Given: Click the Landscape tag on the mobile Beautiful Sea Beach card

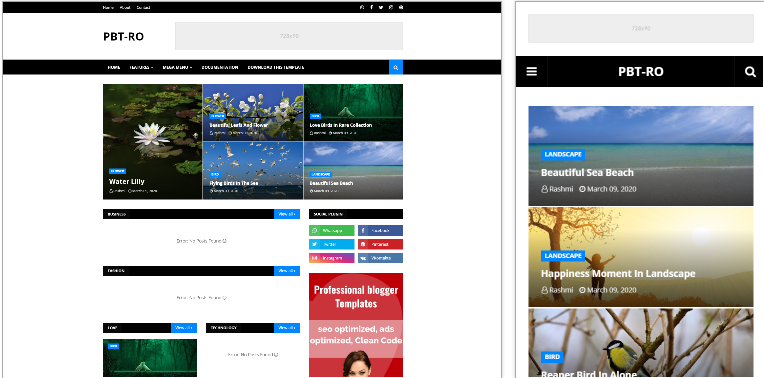Looking at the screenshot, I should coord(563,154).
